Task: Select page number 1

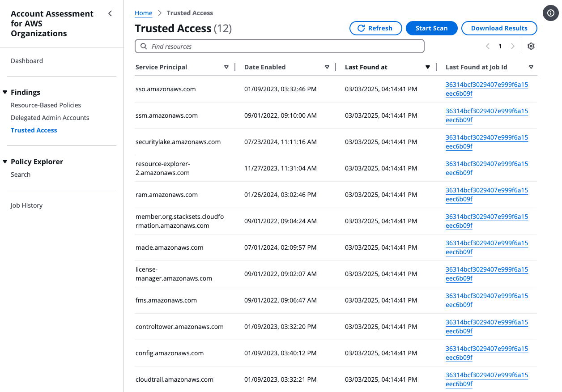Action: pos(500,46)
